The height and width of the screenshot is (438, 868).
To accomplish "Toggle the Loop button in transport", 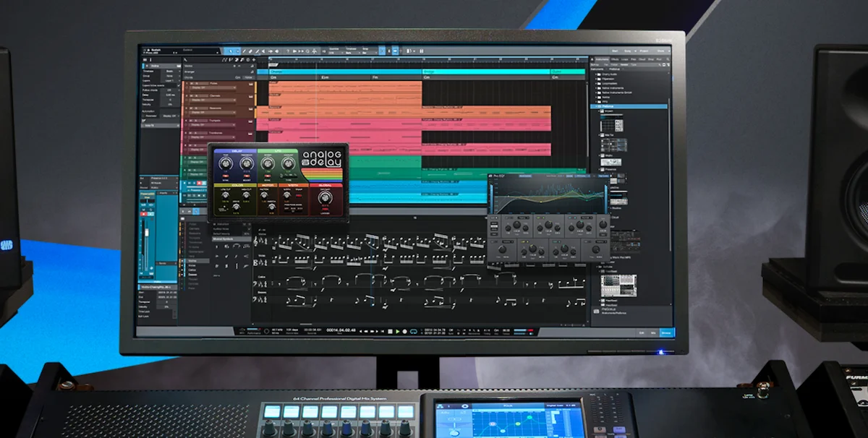I will [x=412, y=332].
